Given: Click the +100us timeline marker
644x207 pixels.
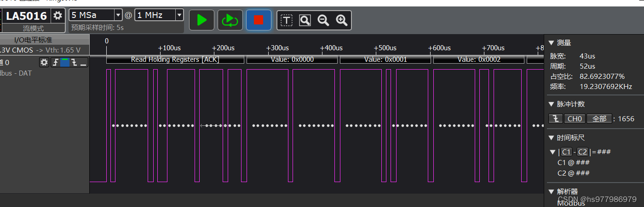Looking at the screenshot, I should tap(169, 48).
